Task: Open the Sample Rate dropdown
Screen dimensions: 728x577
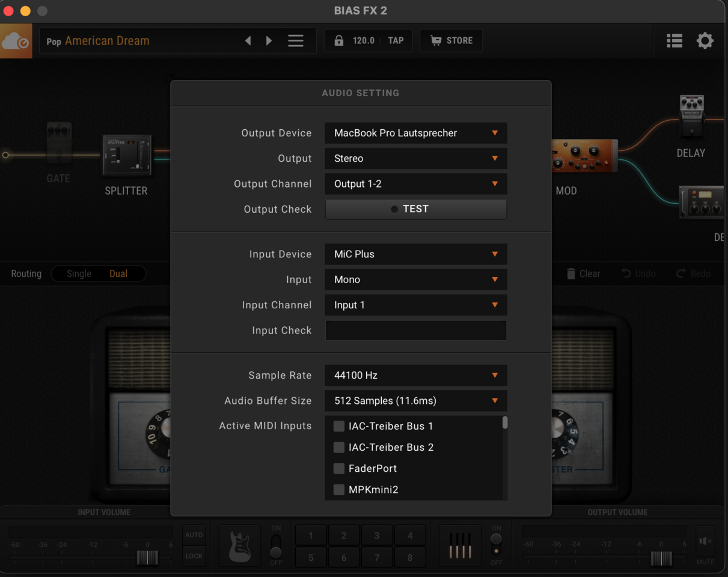Action: tap(416, 375)
